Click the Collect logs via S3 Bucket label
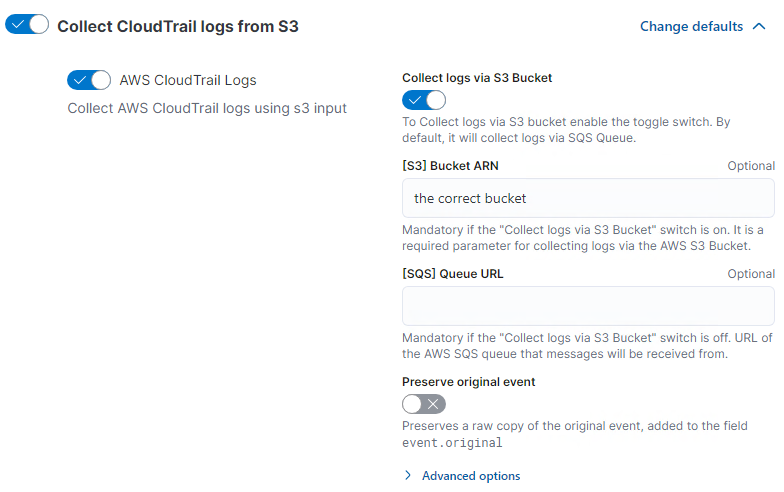The height and width of the screenshot is (492, 784). click(x=477, y=77)
